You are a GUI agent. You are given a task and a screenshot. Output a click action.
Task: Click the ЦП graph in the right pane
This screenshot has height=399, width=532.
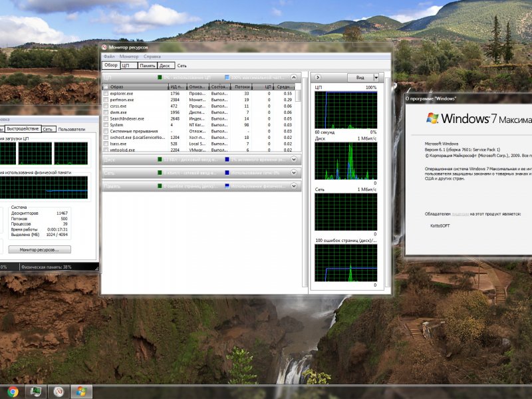[x=346, y=110]
